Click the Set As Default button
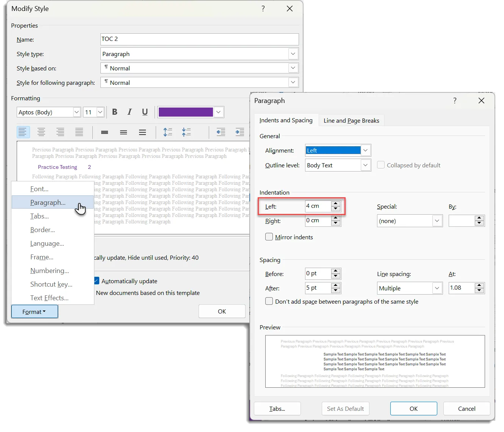The height and width of the screenshot is (432, 504). pyautogui.click(x=345, y=409)
